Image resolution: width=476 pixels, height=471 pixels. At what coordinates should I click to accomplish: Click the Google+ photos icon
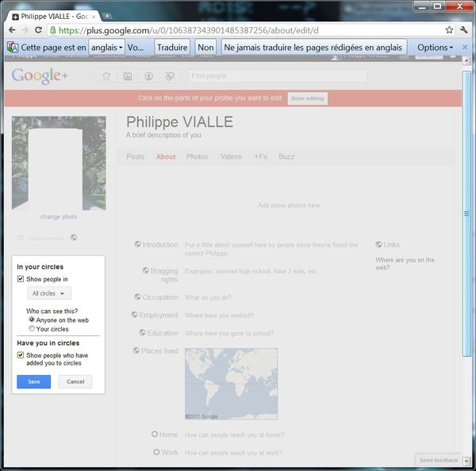point(127,76)
